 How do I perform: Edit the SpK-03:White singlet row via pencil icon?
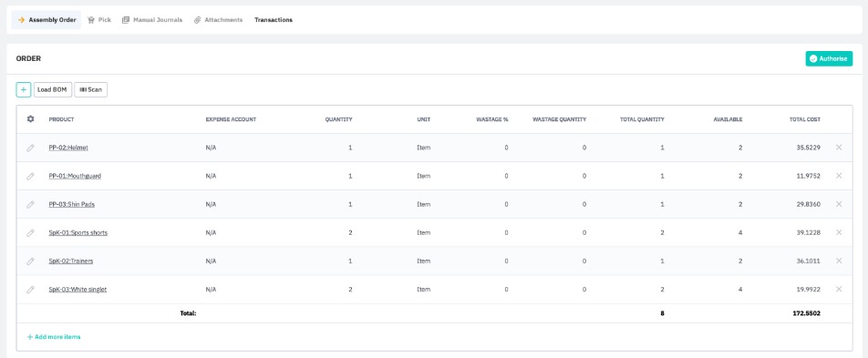tap(30, 289)
